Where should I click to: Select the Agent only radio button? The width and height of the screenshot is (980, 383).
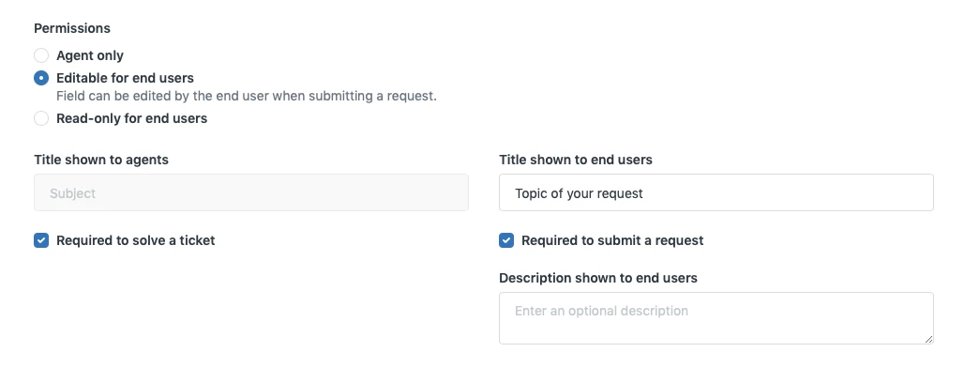(41, 55)
